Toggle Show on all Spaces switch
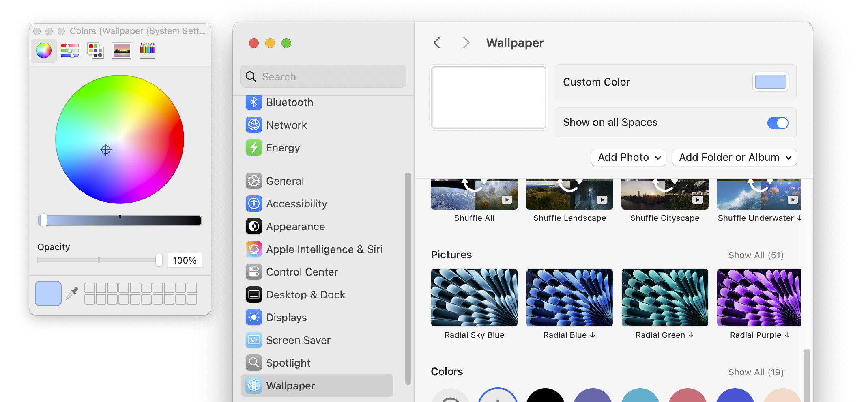This screenshot has height=402, width=868. [778, 123]
